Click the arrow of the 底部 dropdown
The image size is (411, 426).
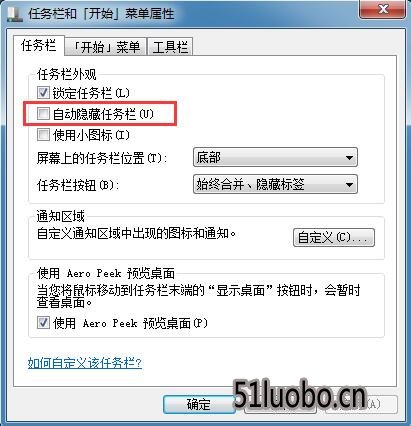(x=349, y=157)
